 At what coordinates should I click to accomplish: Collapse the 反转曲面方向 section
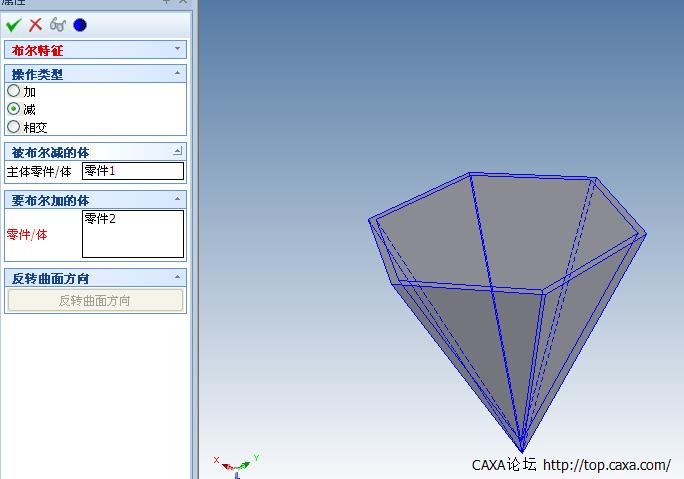coord(178,277)
